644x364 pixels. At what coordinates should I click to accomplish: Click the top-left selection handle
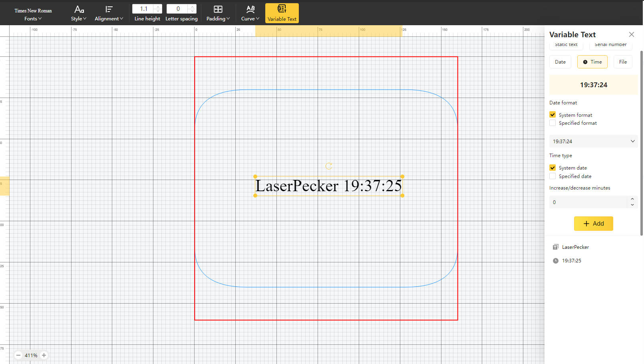[255, 176]
